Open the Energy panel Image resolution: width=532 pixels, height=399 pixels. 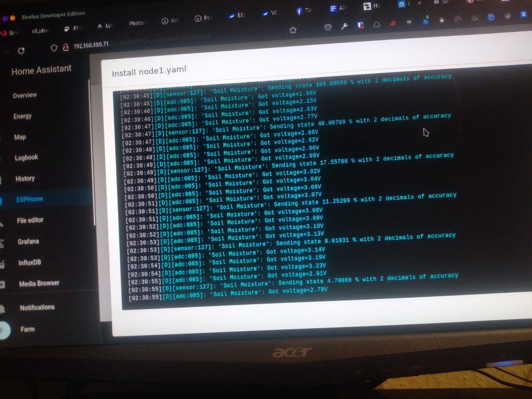23,116
